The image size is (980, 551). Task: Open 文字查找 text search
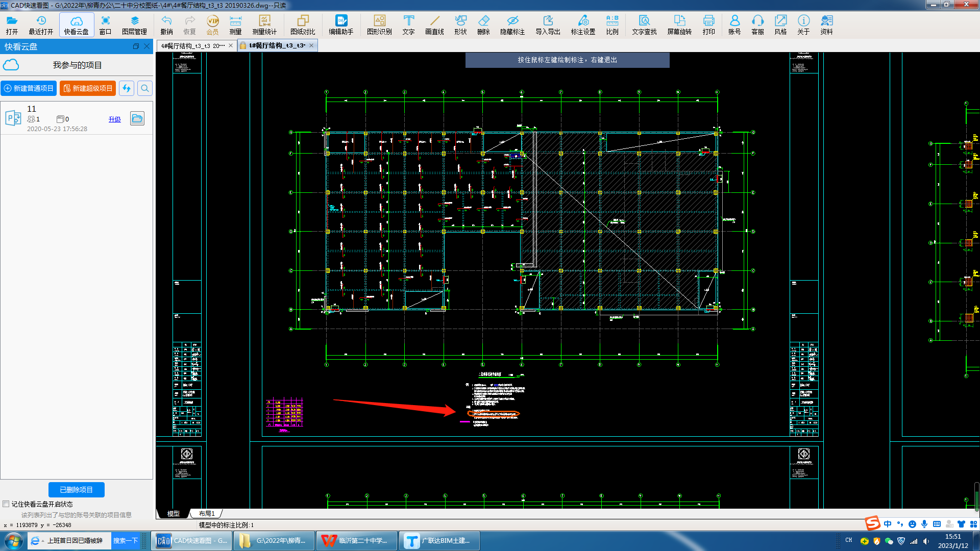point(644,25)
